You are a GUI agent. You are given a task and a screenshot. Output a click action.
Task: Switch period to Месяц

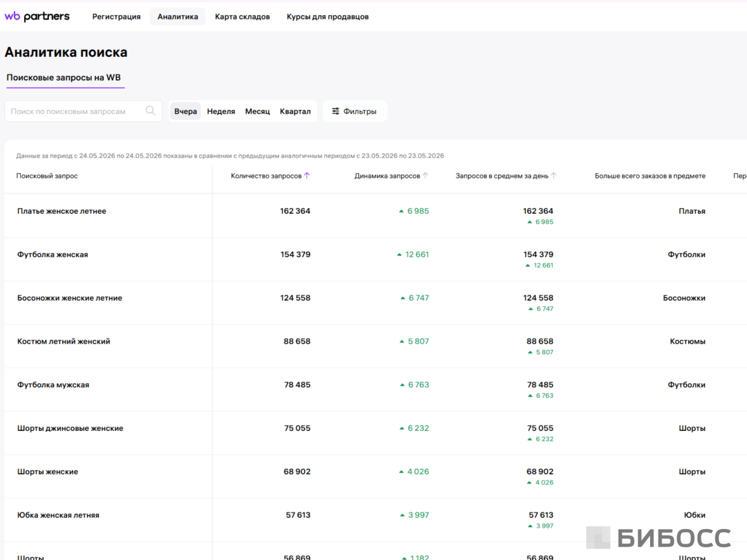(257, 111)
